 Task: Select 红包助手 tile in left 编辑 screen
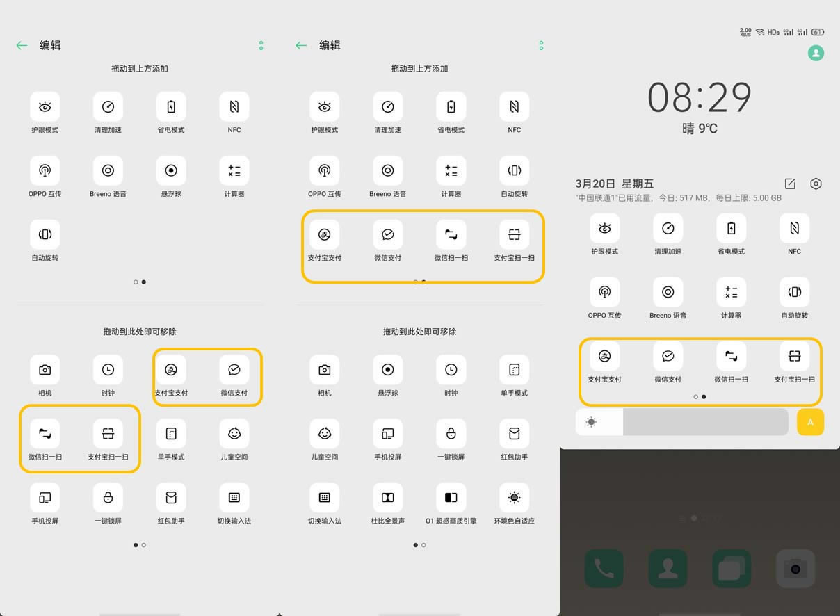(171, 498)
